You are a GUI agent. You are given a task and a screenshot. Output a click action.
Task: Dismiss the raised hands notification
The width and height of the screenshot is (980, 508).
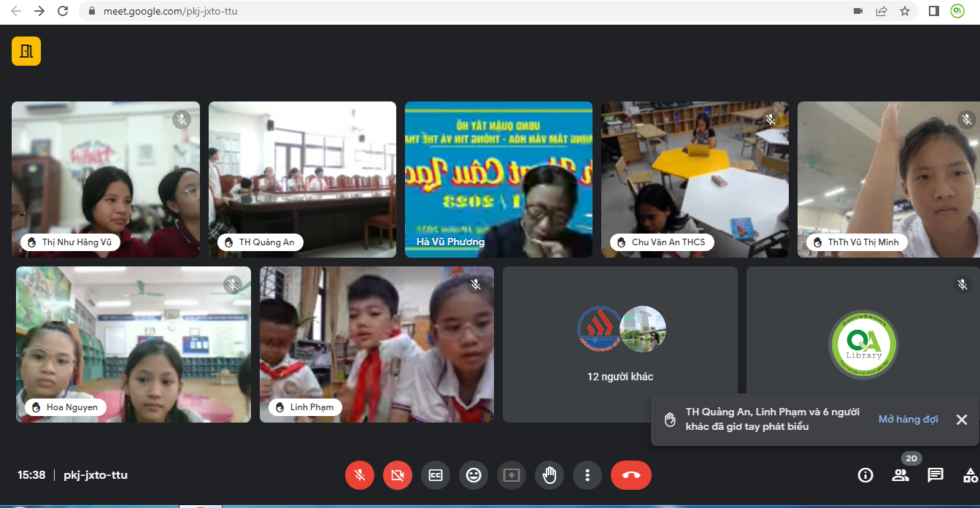click(x=962, y=420)
